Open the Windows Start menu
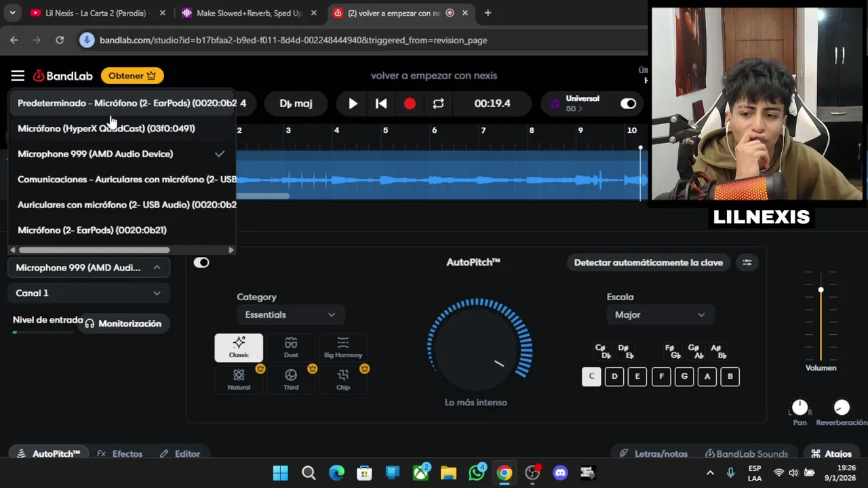The height and width of the screenshot is (488, 868). [x=280, y=472]
